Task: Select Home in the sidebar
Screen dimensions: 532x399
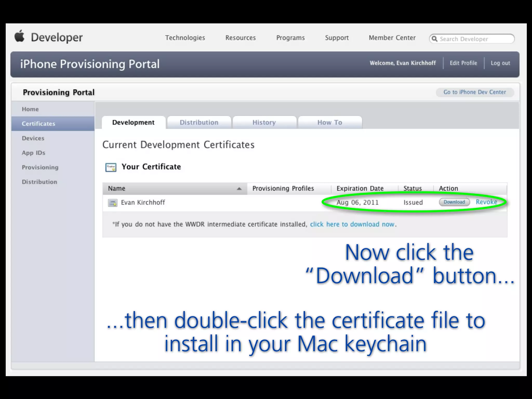Action: 53,109
